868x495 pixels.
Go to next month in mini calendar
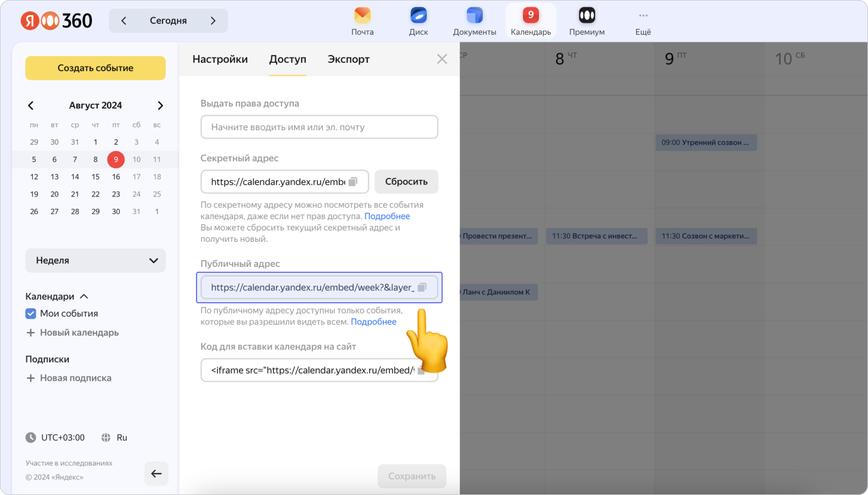coord(160,106)
